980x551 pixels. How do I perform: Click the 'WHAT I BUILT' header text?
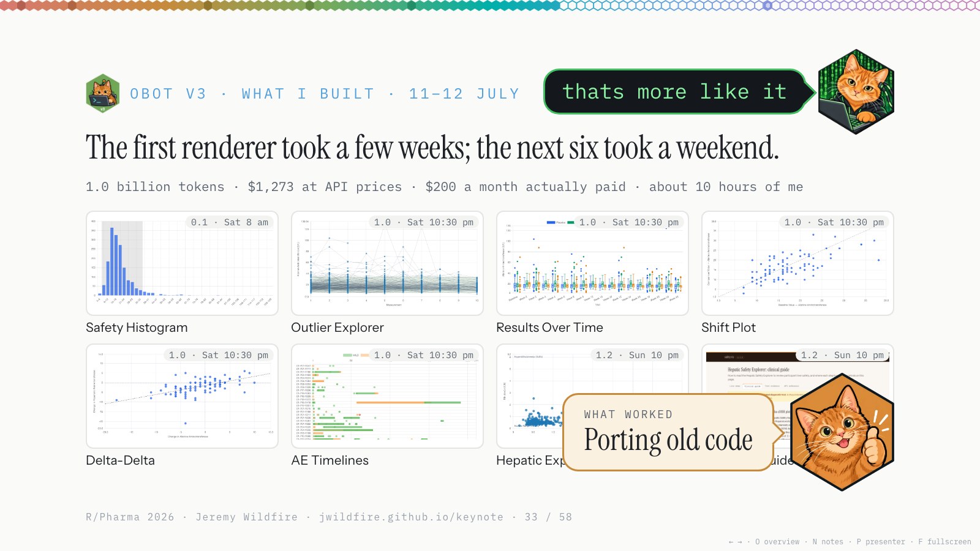307,94
